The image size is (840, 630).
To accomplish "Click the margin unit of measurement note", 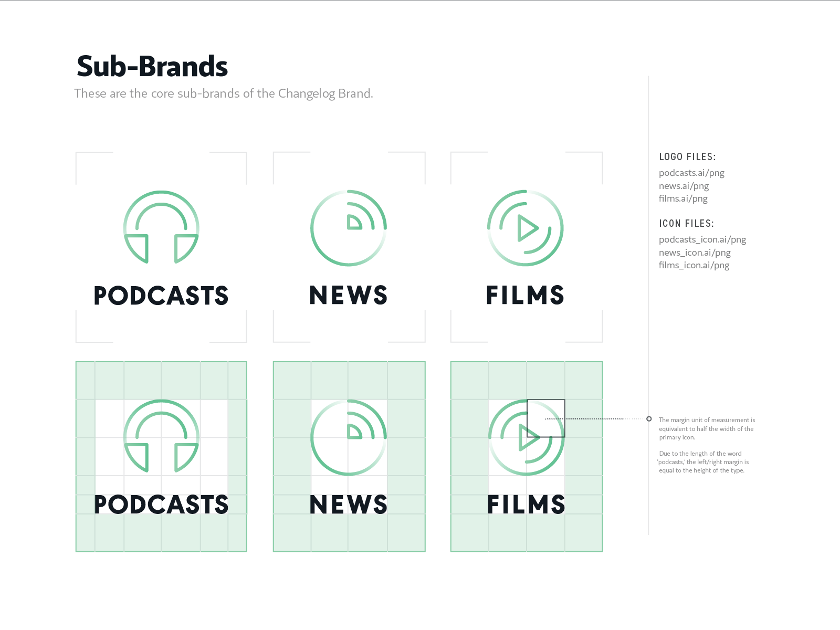I will (707, 428).
